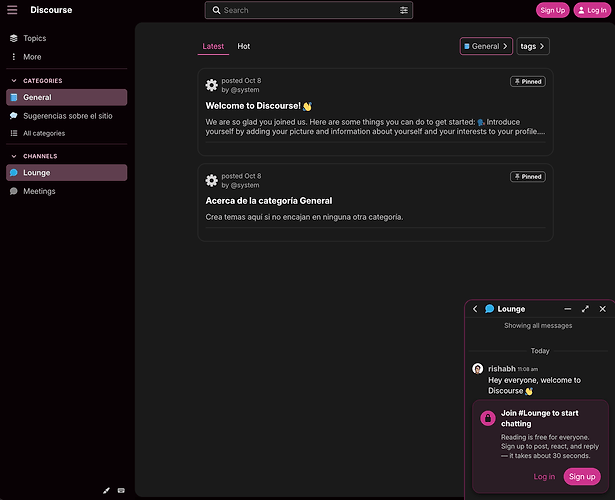This screenshot has height=500, width=615.
Task: Toggle the hamburger sidebar menu
Action: point(12,10)
